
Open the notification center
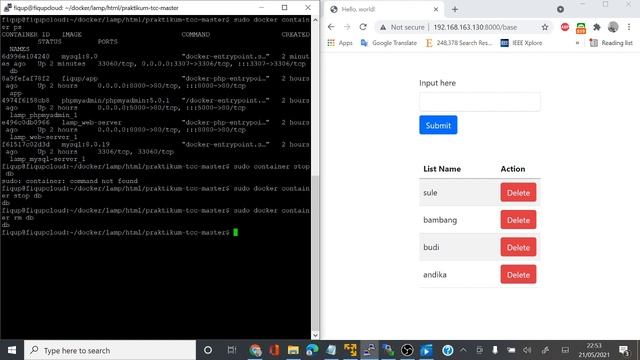624,350
